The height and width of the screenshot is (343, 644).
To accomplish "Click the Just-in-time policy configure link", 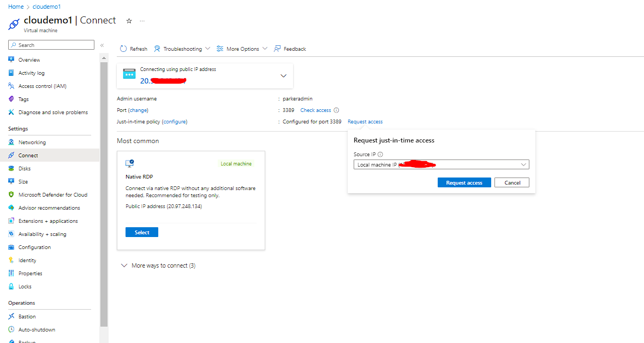I will (x=175, y=122).
